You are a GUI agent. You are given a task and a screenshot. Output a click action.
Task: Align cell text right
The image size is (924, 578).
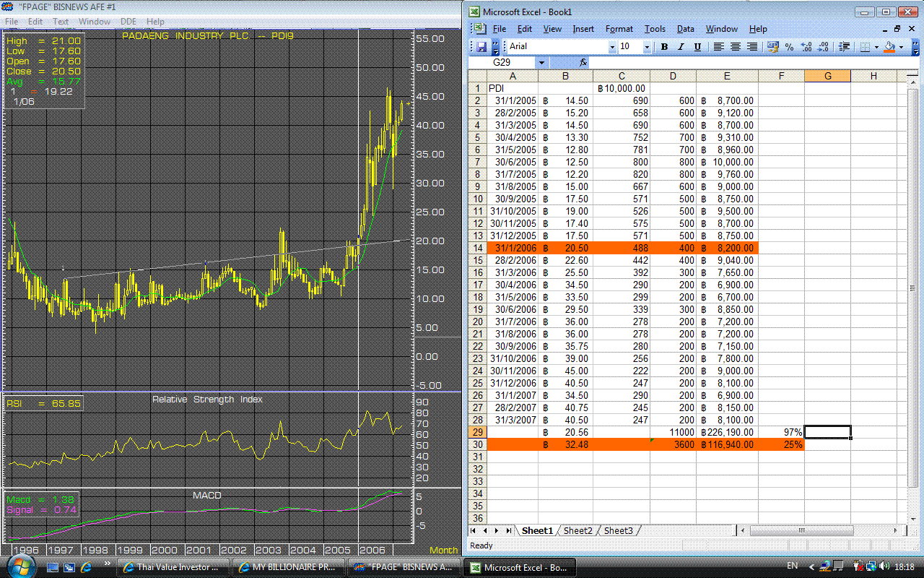tap(752, 46)
